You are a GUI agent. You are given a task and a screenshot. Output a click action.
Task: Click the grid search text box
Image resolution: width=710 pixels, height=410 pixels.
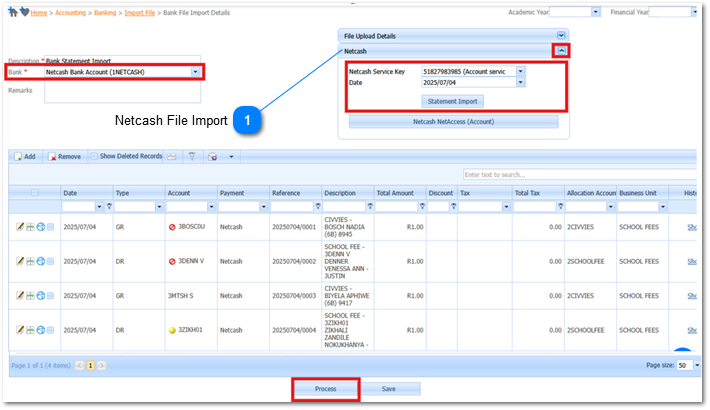pyautogui.click(x=579, y=175)
